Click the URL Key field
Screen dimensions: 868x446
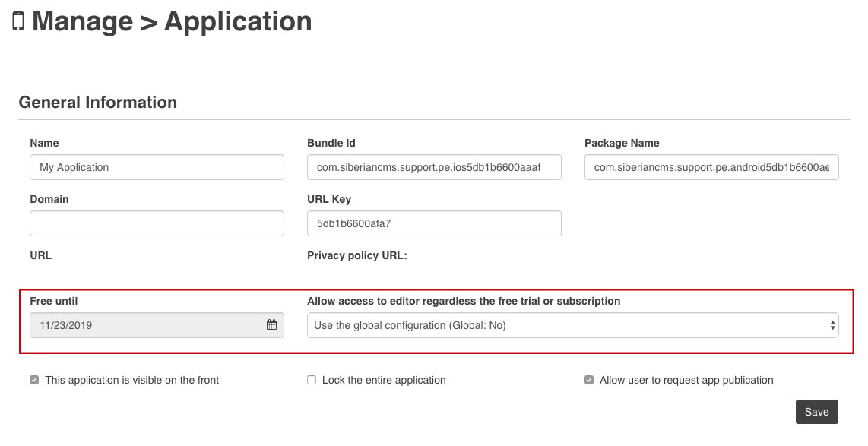point(434,223)
